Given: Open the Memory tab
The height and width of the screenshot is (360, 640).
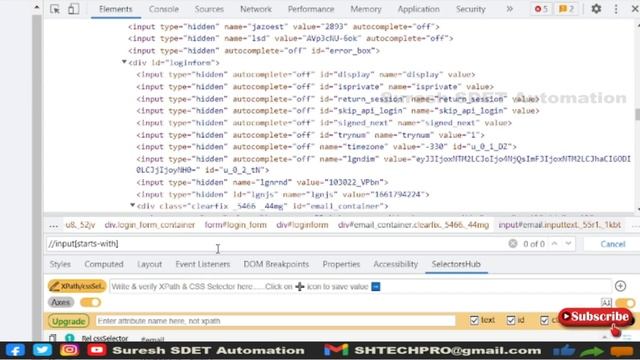Looking at the screenshot, I should [366, 9].
